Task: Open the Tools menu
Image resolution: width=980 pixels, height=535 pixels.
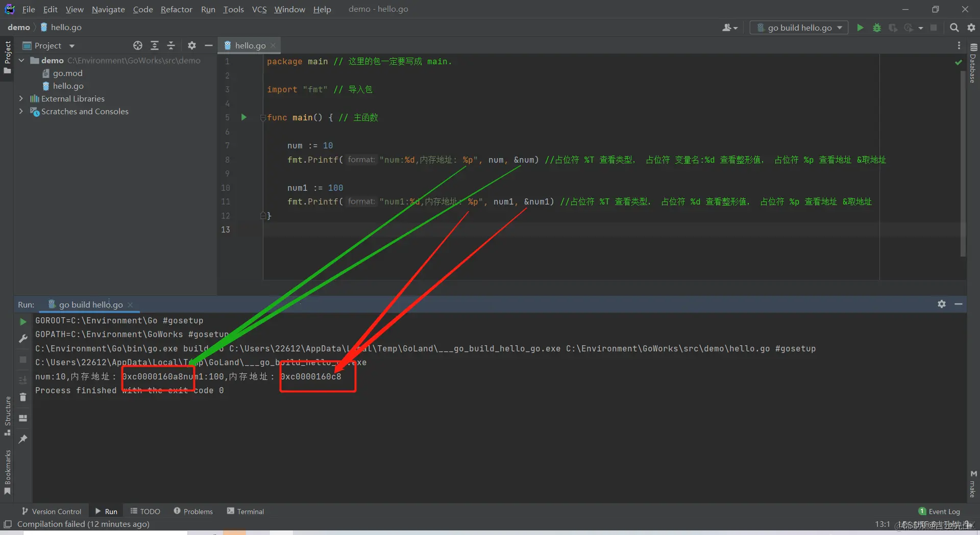Action: click(x=233, y=9)
